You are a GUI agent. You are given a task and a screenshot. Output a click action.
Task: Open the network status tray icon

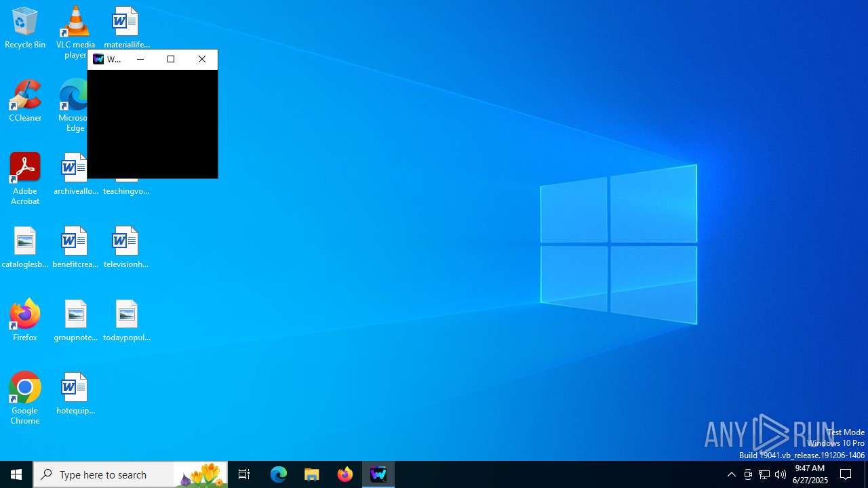tap(764, 474)
